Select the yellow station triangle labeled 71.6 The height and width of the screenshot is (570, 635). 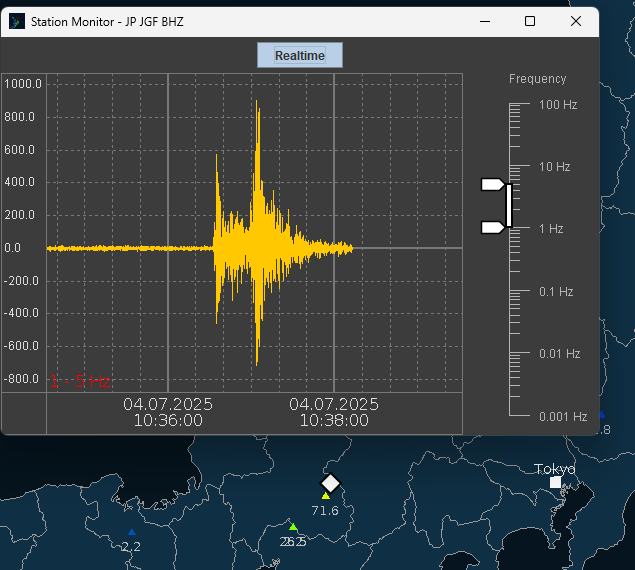tap(326, 496)
